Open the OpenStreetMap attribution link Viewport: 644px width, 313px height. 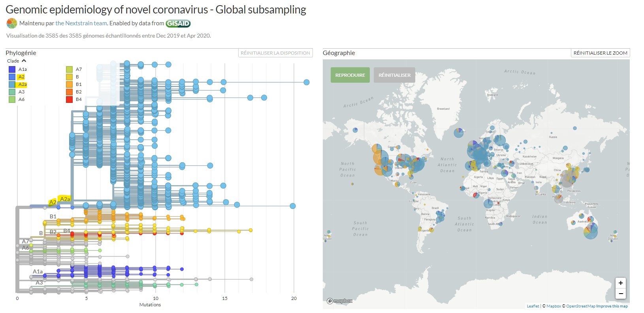(580, 306)
